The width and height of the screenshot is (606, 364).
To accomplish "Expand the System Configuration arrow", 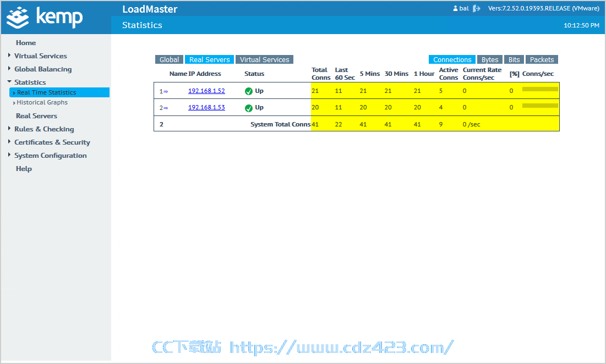I will (x=9, y=155).
